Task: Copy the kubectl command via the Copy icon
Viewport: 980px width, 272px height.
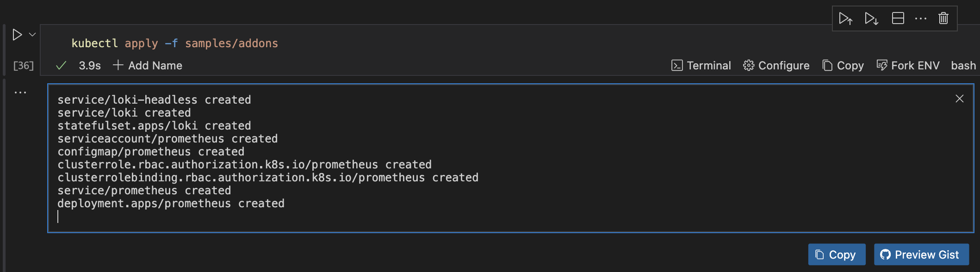Action: tap(842, 65)
